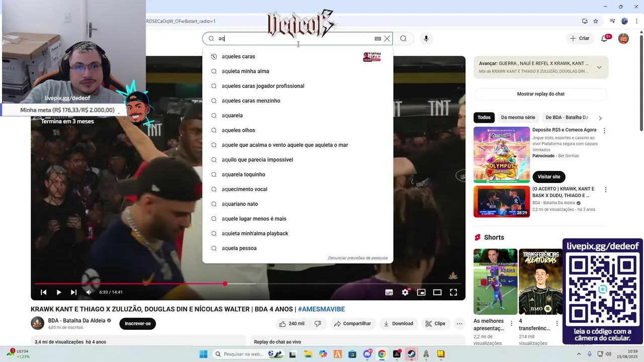This screenshot has height=362, width=644.
Task: Start voice search with microphone icon
Action: click(426, 39)
